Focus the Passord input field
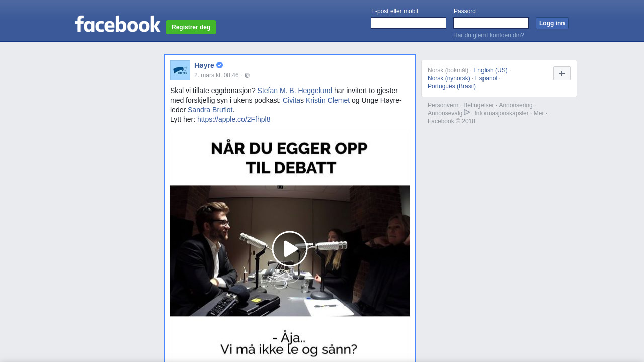The image size is (644, 362). (x=491, y=23)
